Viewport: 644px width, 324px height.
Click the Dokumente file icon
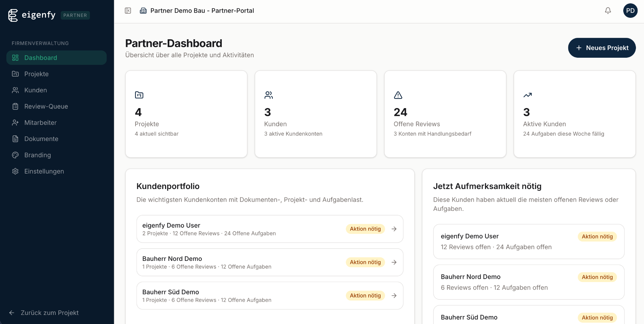pos(15,139)
